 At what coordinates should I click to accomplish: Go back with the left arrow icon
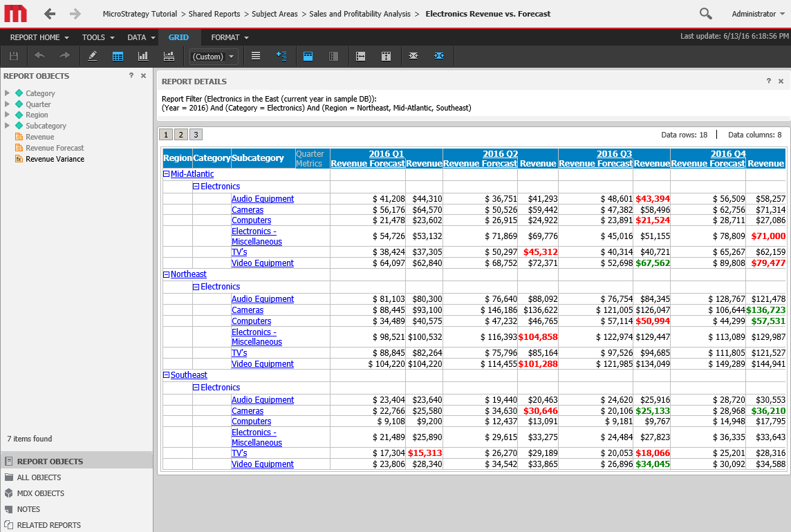[50, 14]
